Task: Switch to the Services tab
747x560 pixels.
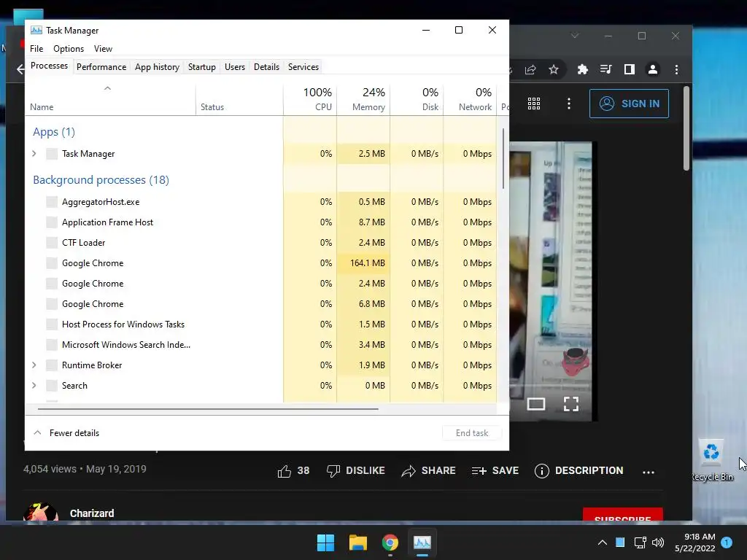Action: [303, 67]
